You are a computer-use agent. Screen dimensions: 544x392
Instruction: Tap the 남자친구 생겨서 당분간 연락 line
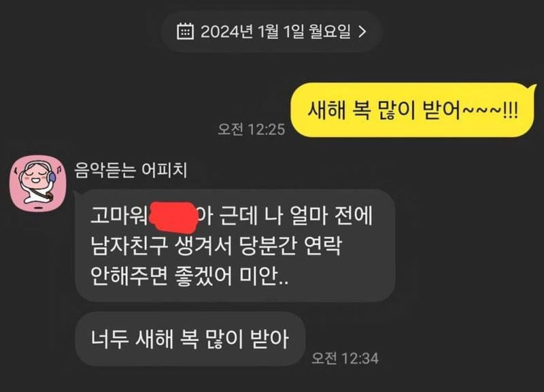point(217,246)
